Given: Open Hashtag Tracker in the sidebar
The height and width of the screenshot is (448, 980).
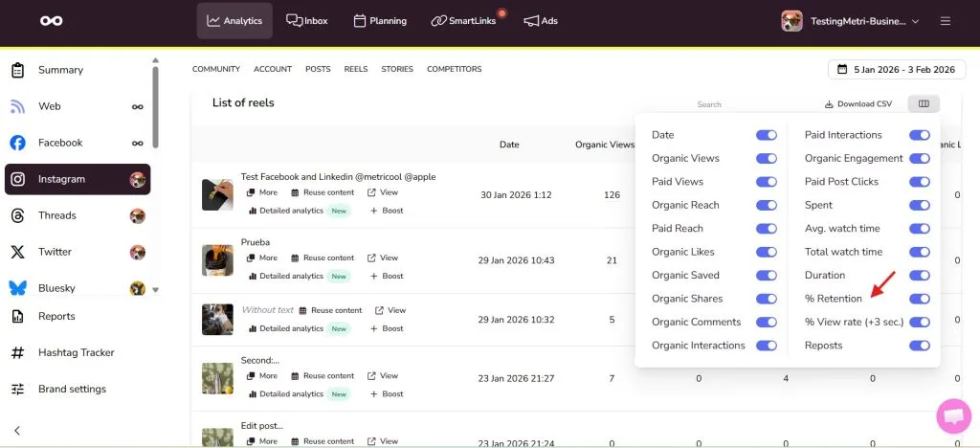Looking at the screenshot, I should pos(76,352).
